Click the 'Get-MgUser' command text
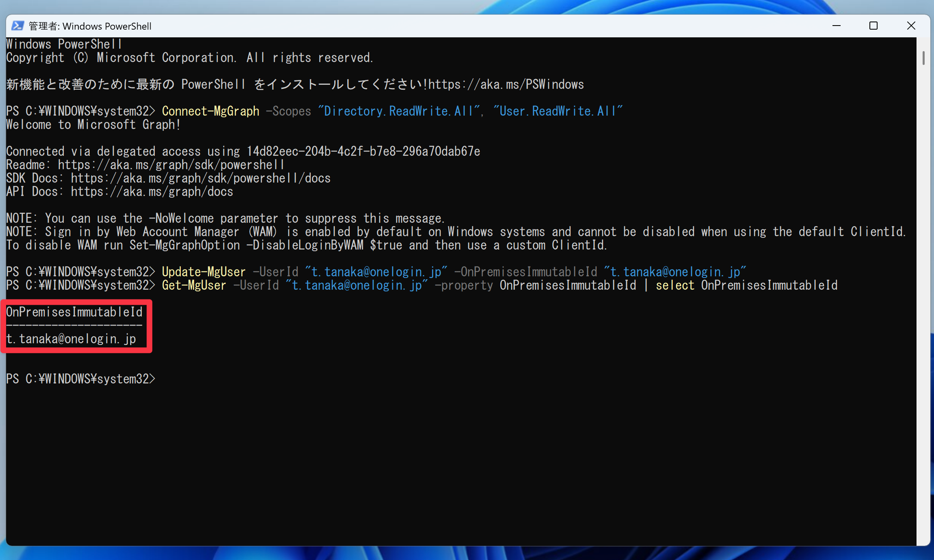Image resolution: width=934 pixels, height=560 pixels. pos(194,285)
